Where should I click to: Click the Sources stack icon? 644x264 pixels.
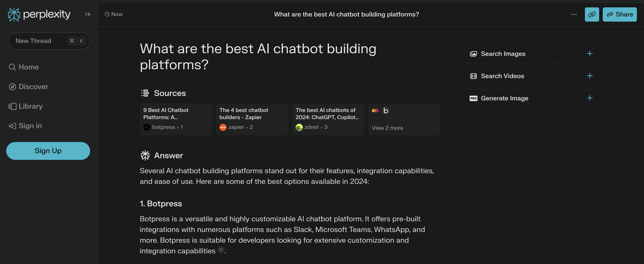coord(145,93)
